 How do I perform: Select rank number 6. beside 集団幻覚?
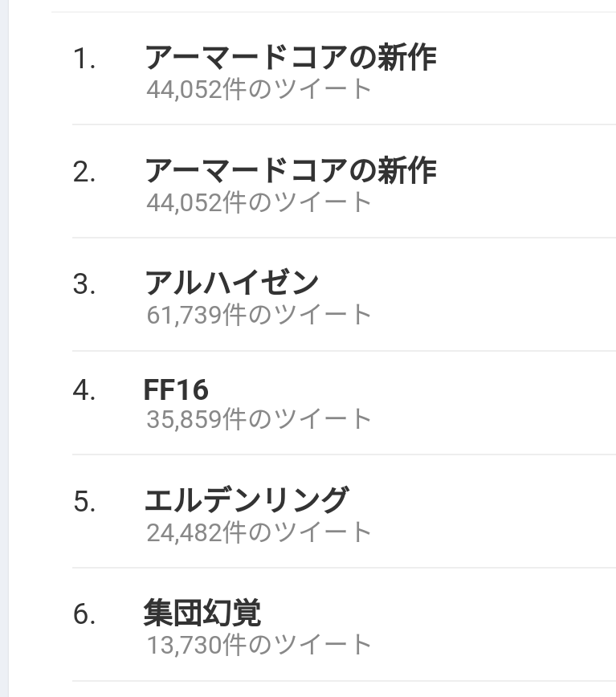click(84, 614)
